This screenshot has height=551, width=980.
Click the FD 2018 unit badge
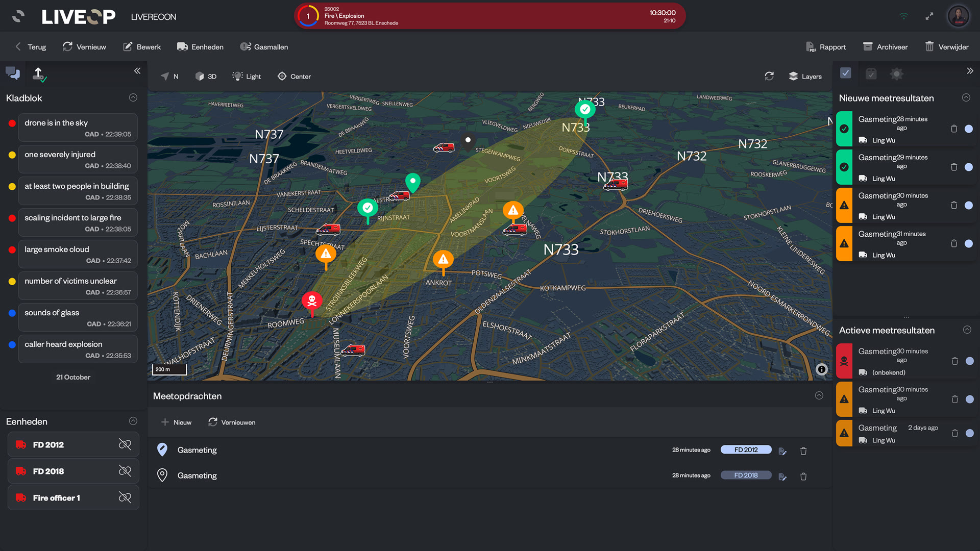point(746,475)
